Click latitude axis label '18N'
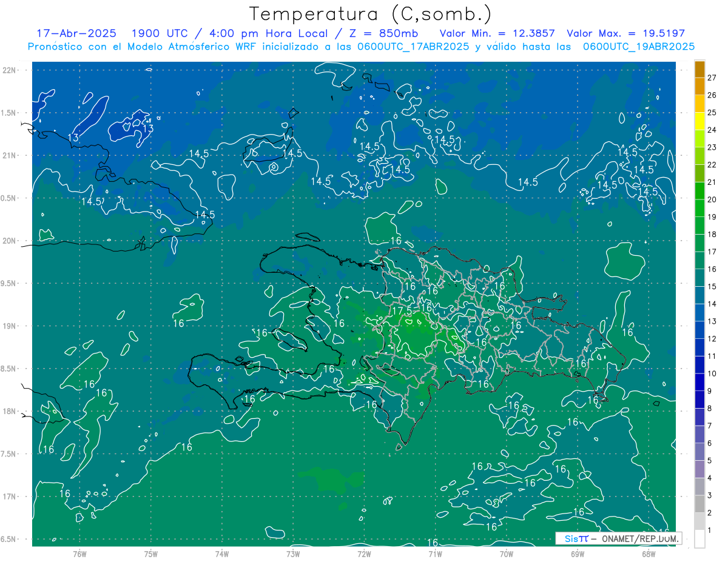This screenshot has width=728, height=562. pyautogui.click(x=9, y=411)
